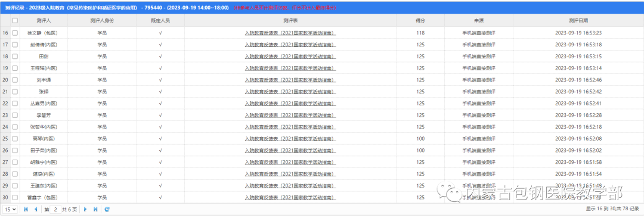Click the 显示 16 到 30 records summary
The height and width of the screenshot is (221, 644).
[613, 209]
